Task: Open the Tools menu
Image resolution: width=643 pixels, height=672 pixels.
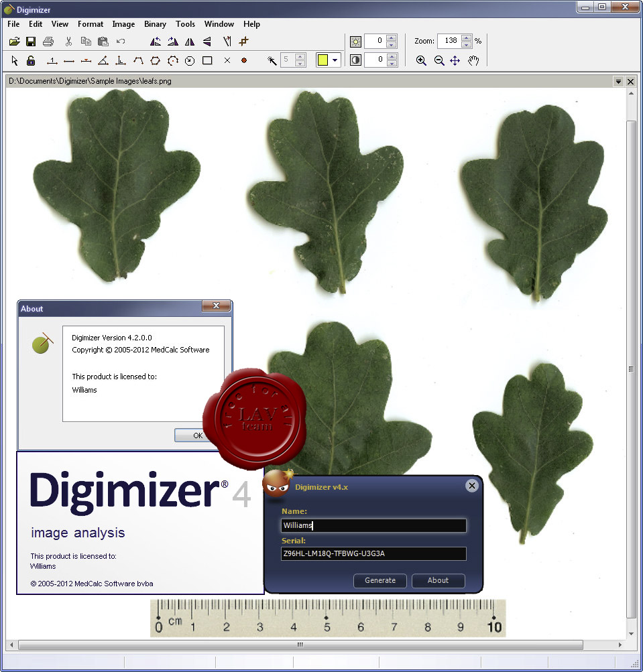Action: [x=185, y=24]
